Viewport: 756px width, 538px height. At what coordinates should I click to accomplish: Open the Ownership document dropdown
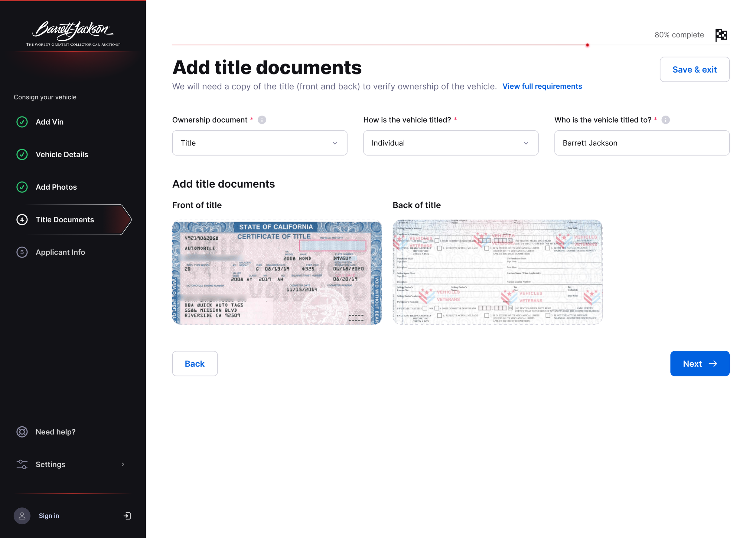tap(259, 143)
